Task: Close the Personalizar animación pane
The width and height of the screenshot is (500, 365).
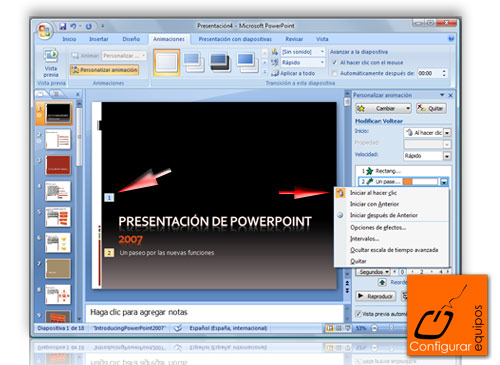Action: click(451, 95)
